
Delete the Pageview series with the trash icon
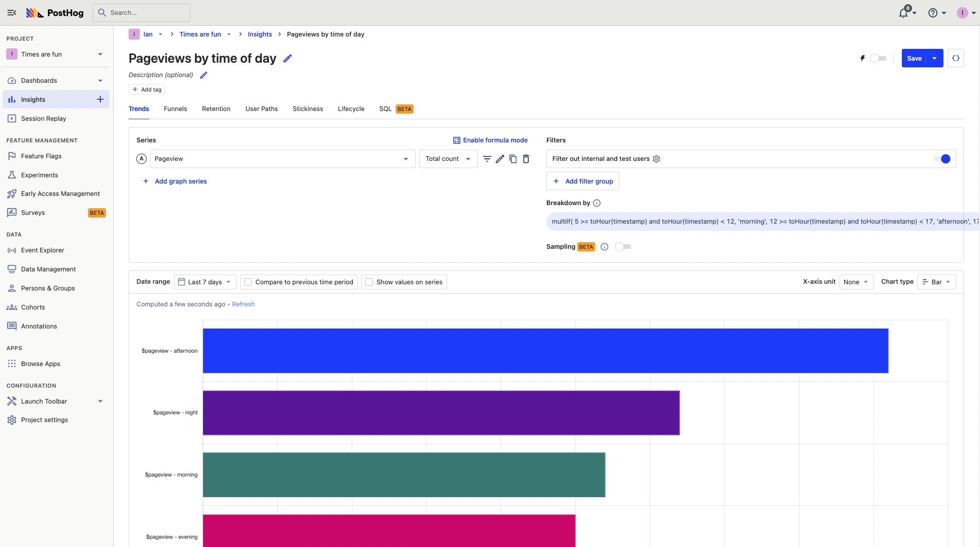tap(526, 159)
